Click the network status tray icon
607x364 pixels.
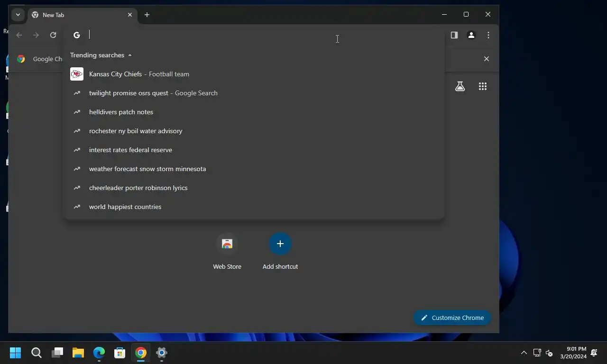click(x=537, y=353)
